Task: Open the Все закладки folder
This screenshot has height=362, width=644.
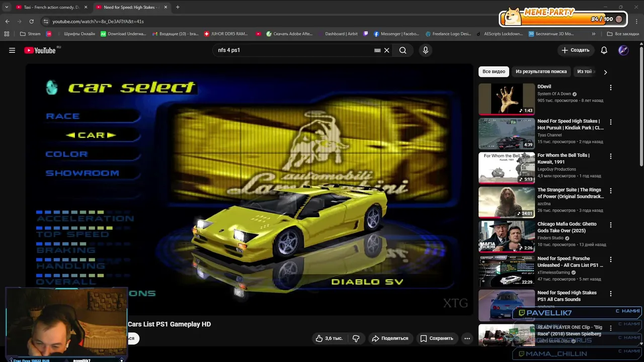Action: pos(623,34)
